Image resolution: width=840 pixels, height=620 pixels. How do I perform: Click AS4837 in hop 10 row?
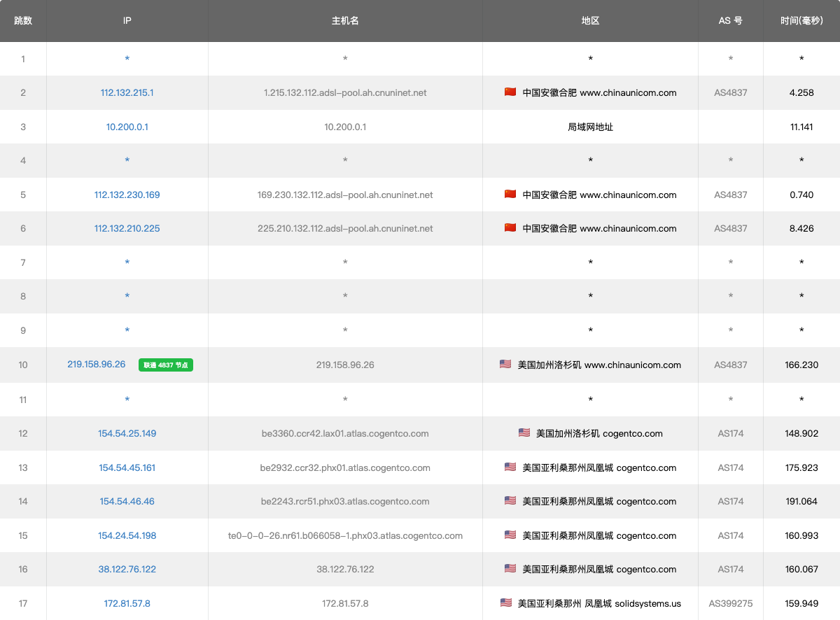tap(731, 365)
